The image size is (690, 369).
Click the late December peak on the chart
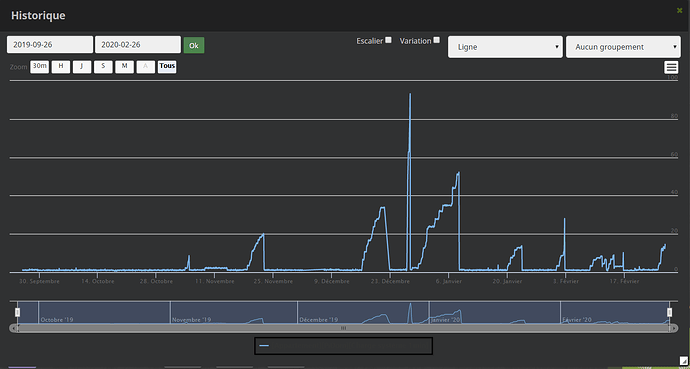pos(410,94)
